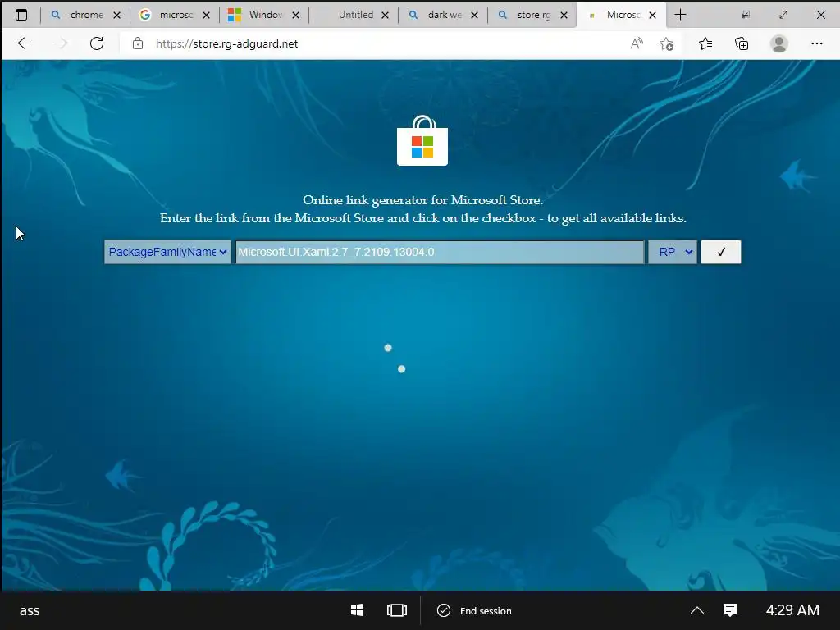Open Task View on taskbar
The width and height of the screenshot is (840, 630).
tap(397, 610)
